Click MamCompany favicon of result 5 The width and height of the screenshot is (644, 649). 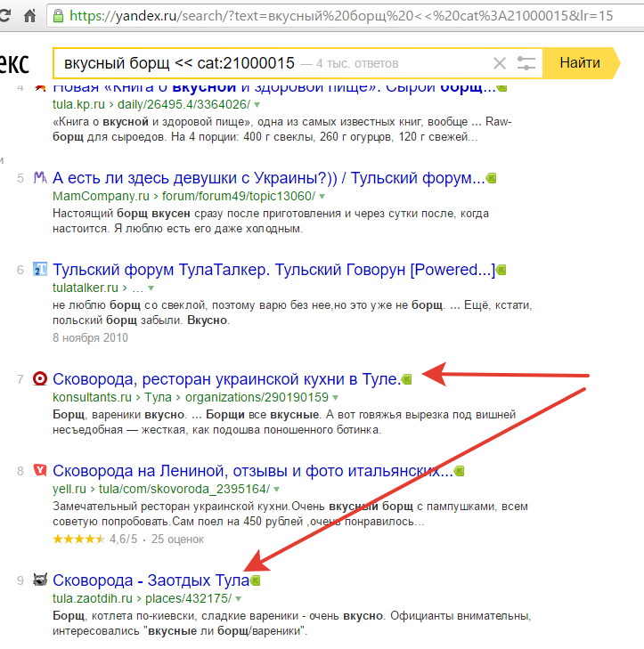[x=40, y=178]
